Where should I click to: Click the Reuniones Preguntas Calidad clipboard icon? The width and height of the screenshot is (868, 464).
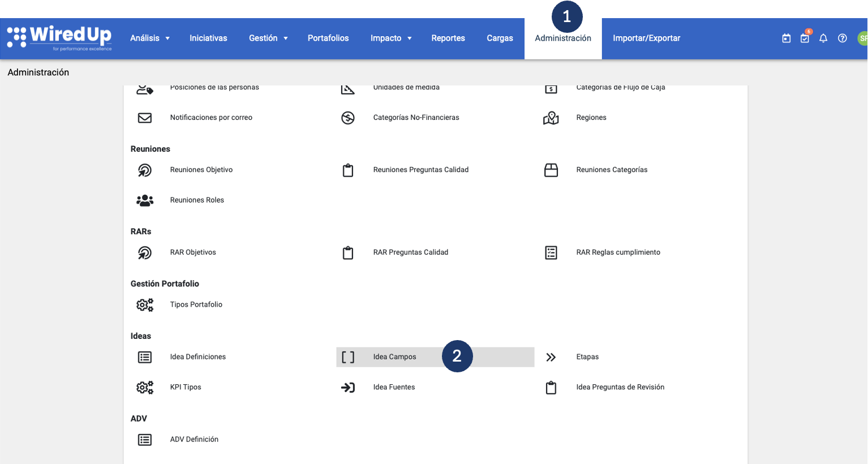pyautogui.click(x=348, y=170)
